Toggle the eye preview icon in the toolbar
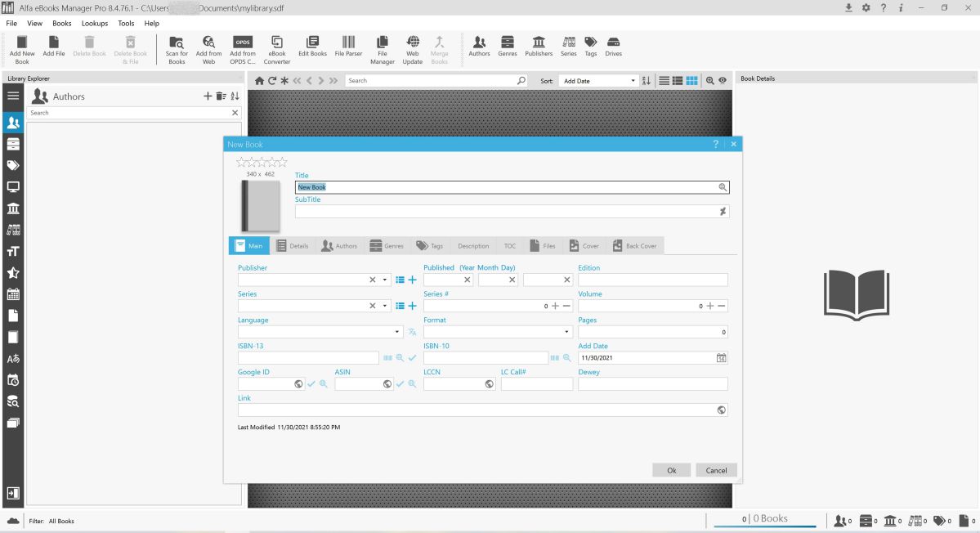The width and height of the screenshot is (980, 533). pyautogui.click(x=723, y=81)
